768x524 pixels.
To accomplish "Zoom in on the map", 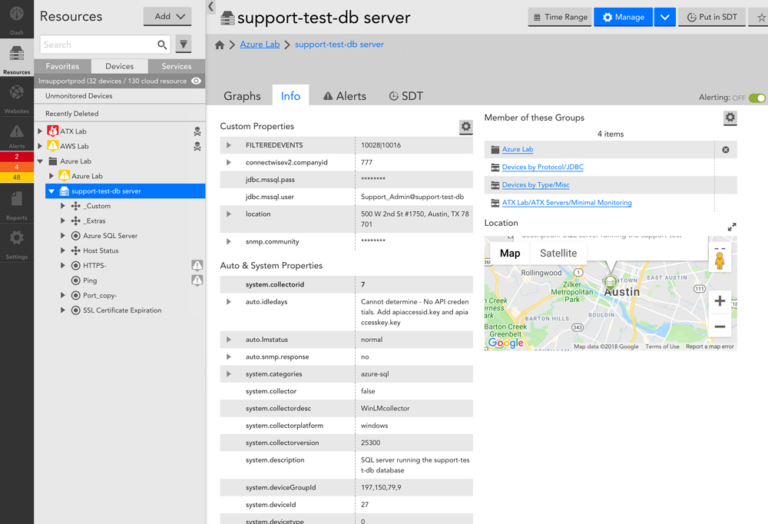I will [720, 301].
